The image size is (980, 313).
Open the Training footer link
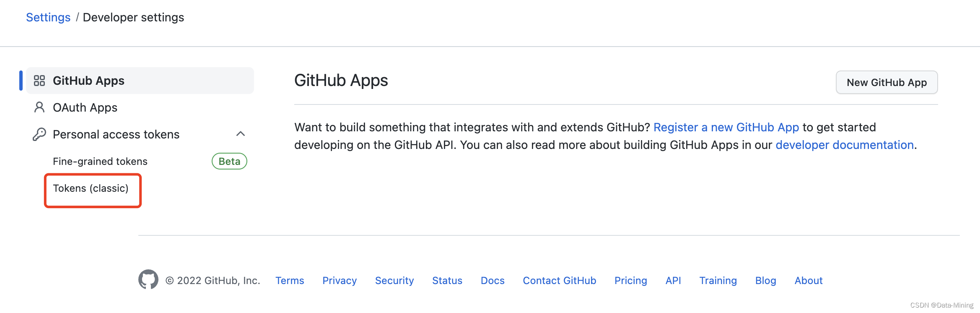[x=718, y=280]
